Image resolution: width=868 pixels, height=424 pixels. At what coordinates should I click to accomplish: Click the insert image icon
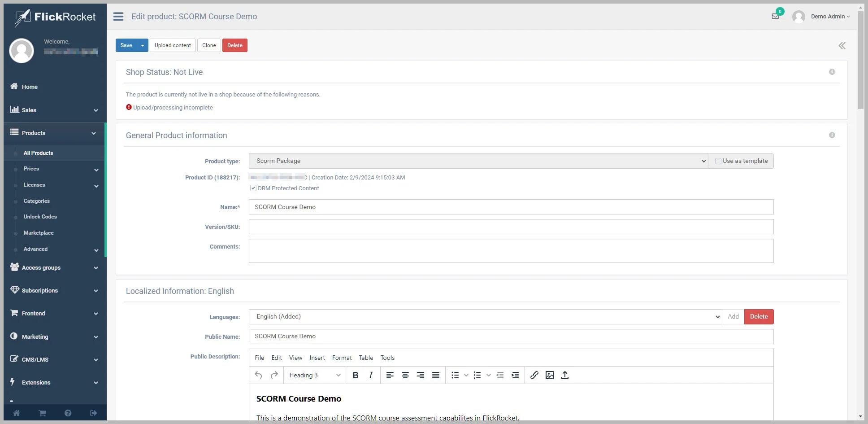click(550, 375)
